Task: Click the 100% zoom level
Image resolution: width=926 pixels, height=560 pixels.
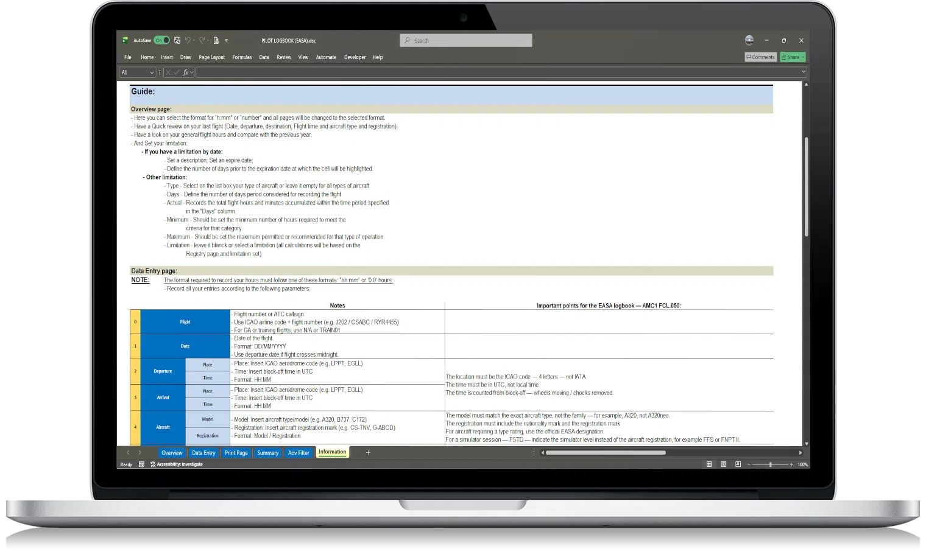Action: (802, 464)
